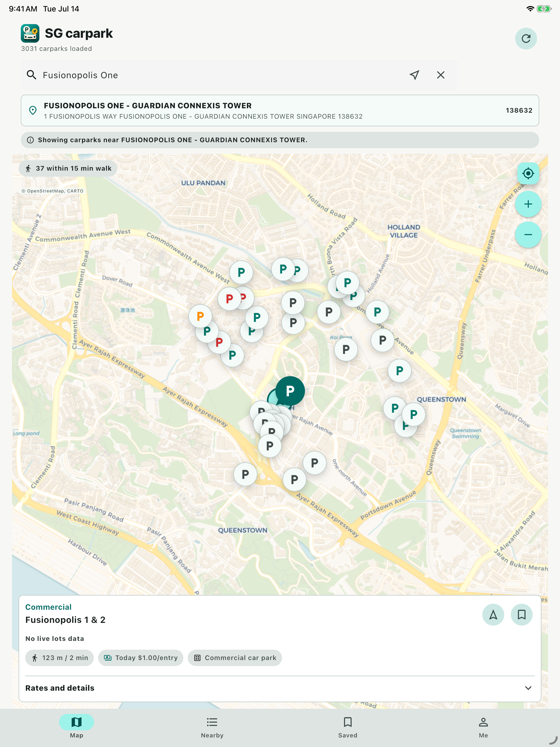Select green P marker under Holland Village label

pos(377,312)
